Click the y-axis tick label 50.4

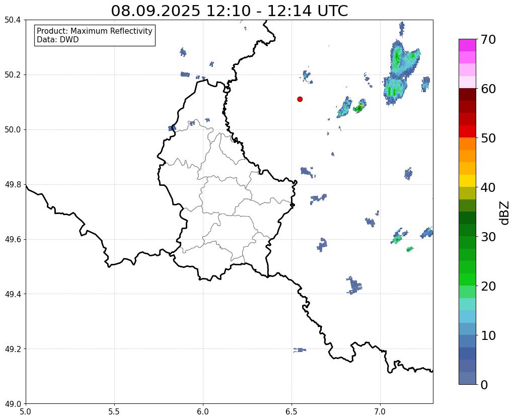pos(13,20)
